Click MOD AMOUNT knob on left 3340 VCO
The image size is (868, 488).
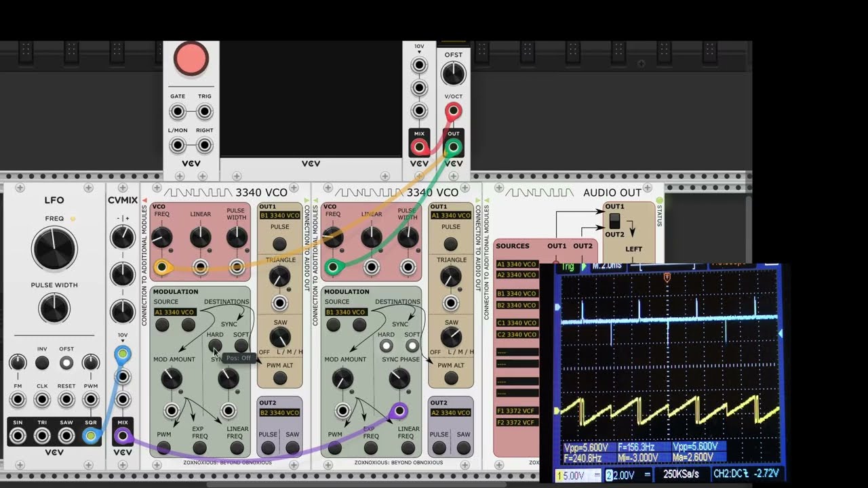(x=172, y=378)
